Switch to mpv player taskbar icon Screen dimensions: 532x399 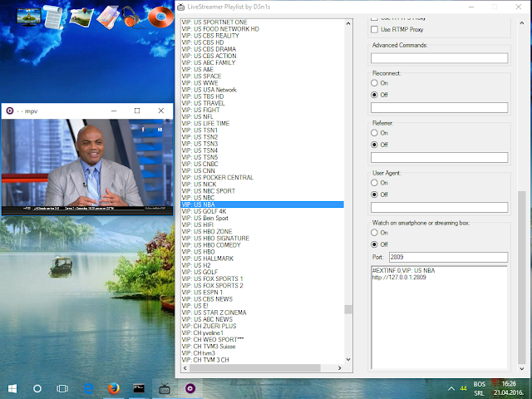point(190,388)
